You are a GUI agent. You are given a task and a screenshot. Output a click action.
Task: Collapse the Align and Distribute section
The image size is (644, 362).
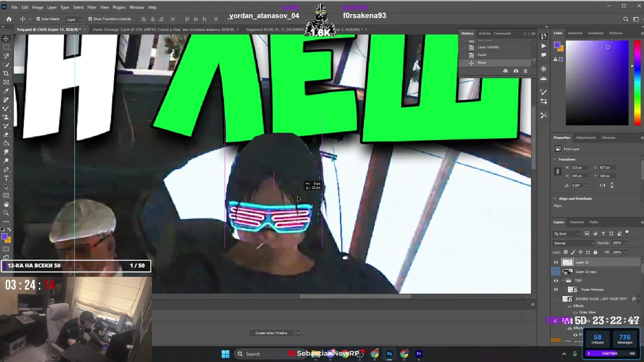(x=555, y=199)
